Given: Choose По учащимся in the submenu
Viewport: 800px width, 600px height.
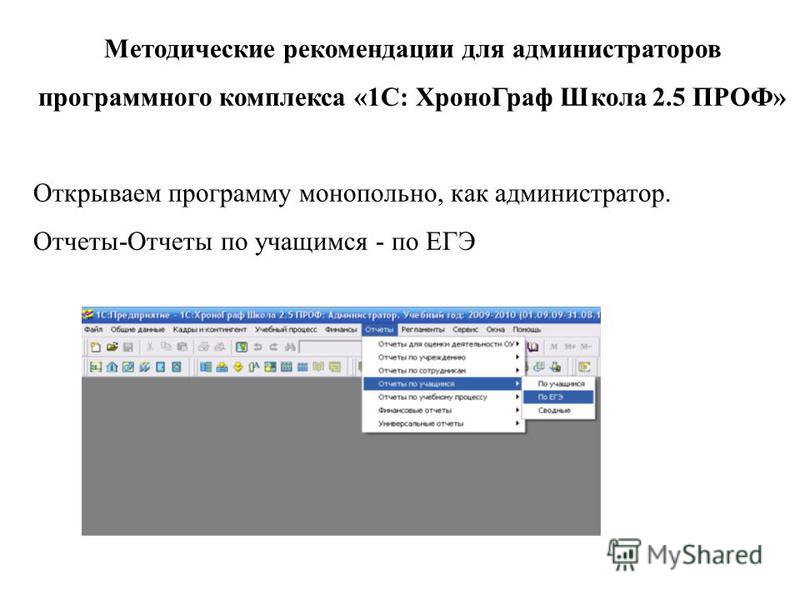Looking at the screenshot, I should (559, 384).
